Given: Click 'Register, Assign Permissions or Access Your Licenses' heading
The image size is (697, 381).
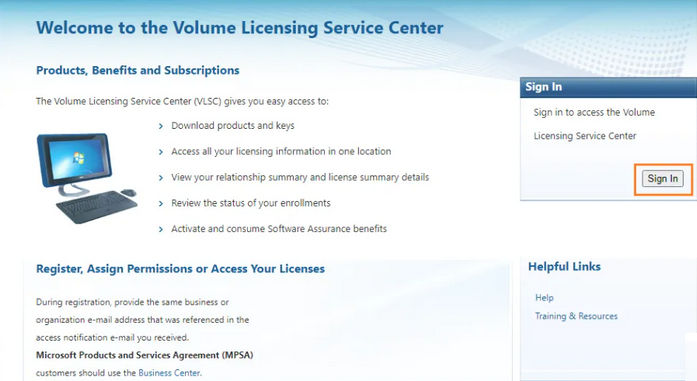Looking at the screenshot, I should pos(180,269).
